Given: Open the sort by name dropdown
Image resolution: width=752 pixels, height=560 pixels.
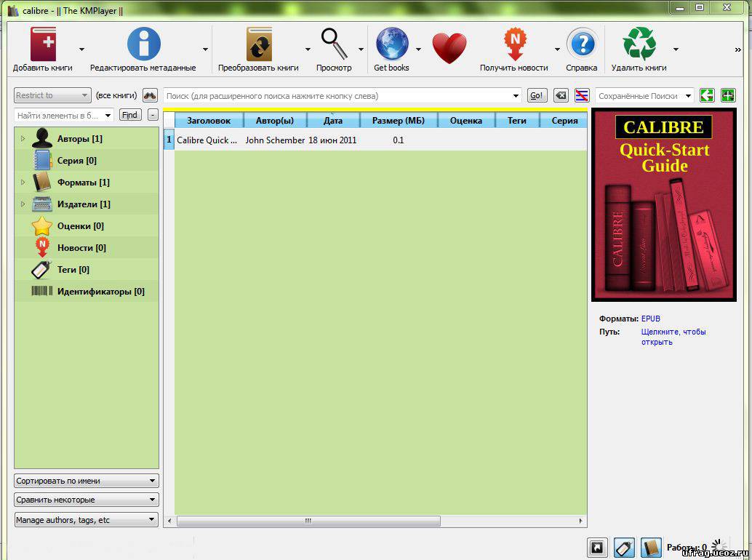Looking at the screenshot, I should click(x=87, y=481).
